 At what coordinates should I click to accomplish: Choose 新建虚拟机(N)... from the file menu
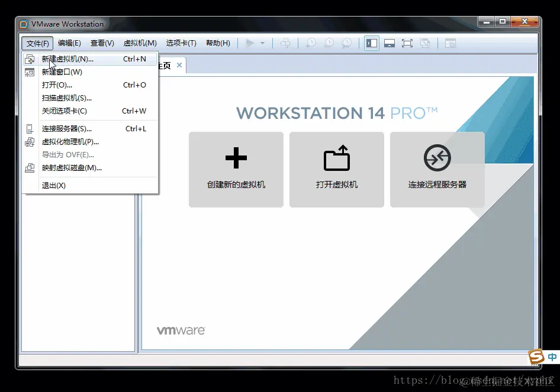[90, 59]
